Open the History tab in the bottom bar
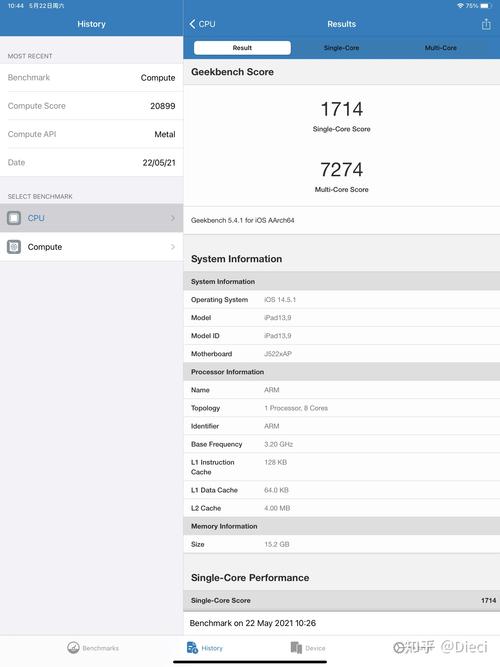The image size is (500, 667). coord(205,648)
